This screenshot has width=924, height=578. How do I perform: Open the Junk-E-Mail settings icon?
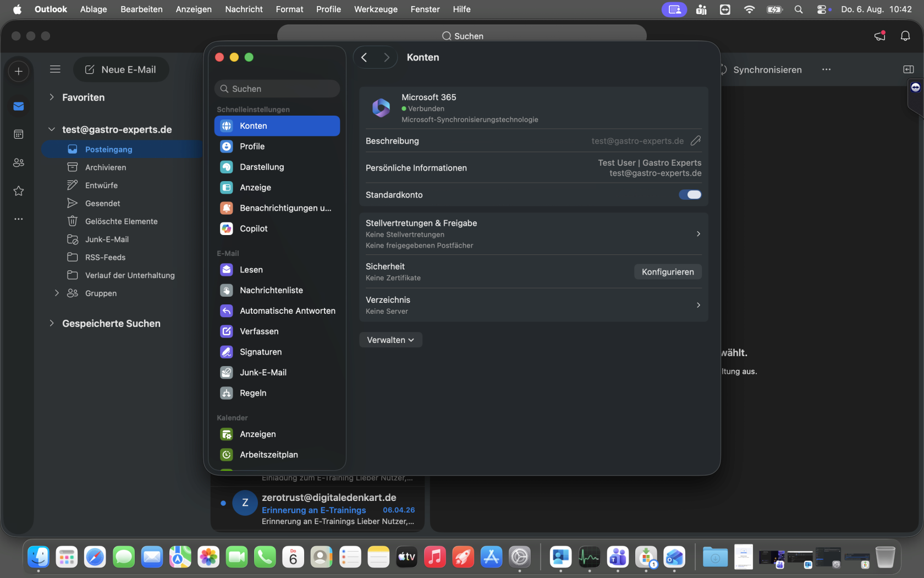(x=227, y=373)
